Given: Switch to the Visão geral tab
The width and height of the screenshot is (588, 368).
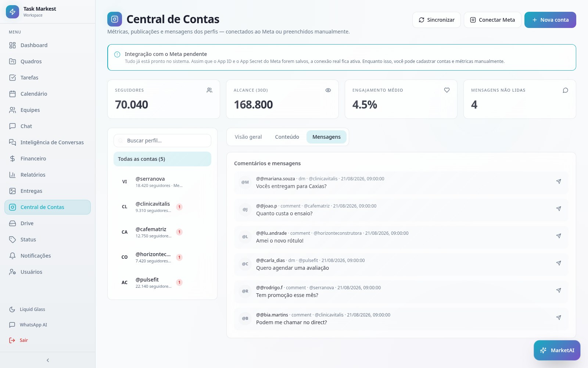Looking at the screenshot, I should click(248, 137).
